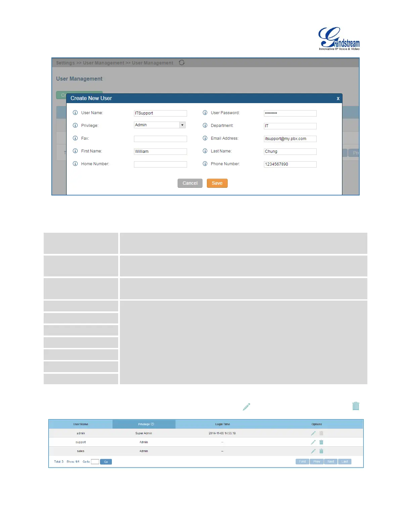Click the First page button
411x532 pixels.
coord(303,461)
